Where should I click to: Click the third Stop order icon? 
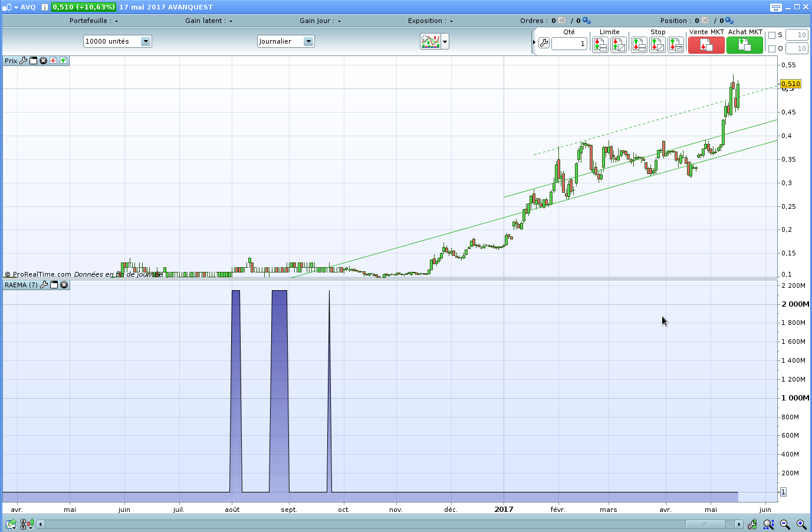676,45
